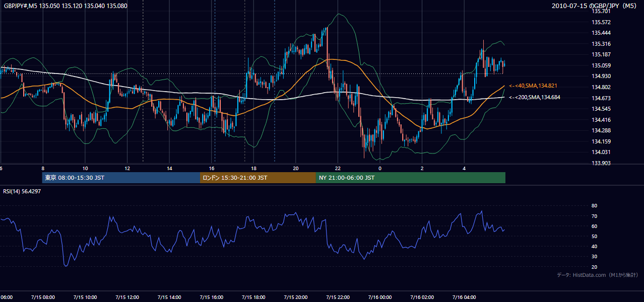Click the 7/15 08:00 time axis label

pyautogui.click(x=43, y=297)
